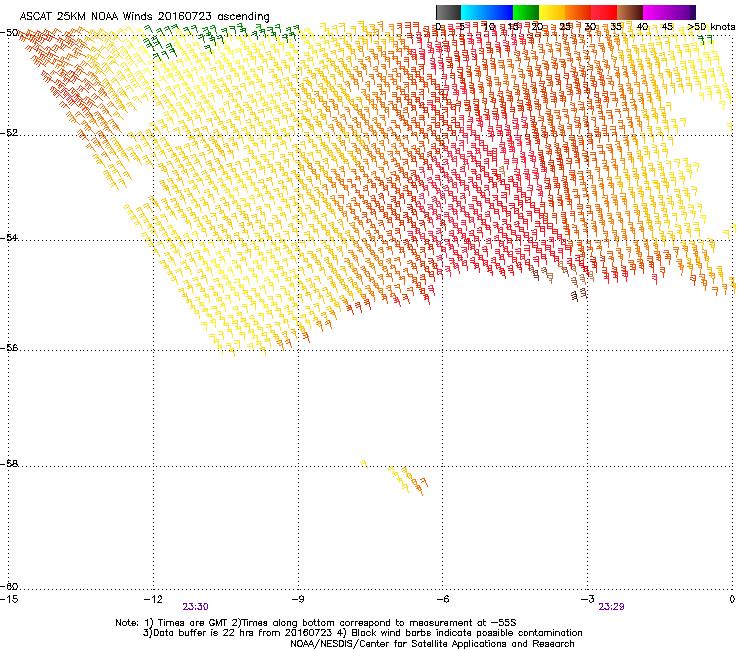
Task: Click the 'Note: 1) Times are GMT' line
Action: tap(316, 623)
